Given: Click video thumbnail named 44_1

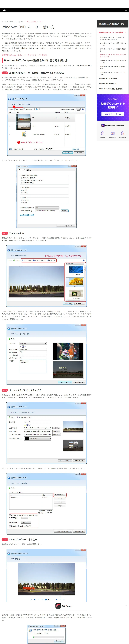Looking at the screenshot, I should pos(24,126).
